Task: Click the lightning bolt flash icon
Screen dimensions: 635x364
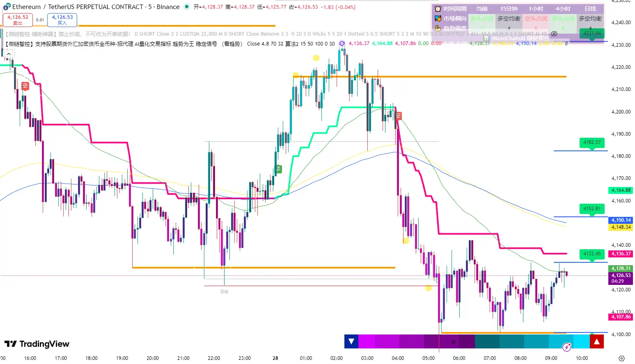Action: pyautogui.click(x=567, y=348)
